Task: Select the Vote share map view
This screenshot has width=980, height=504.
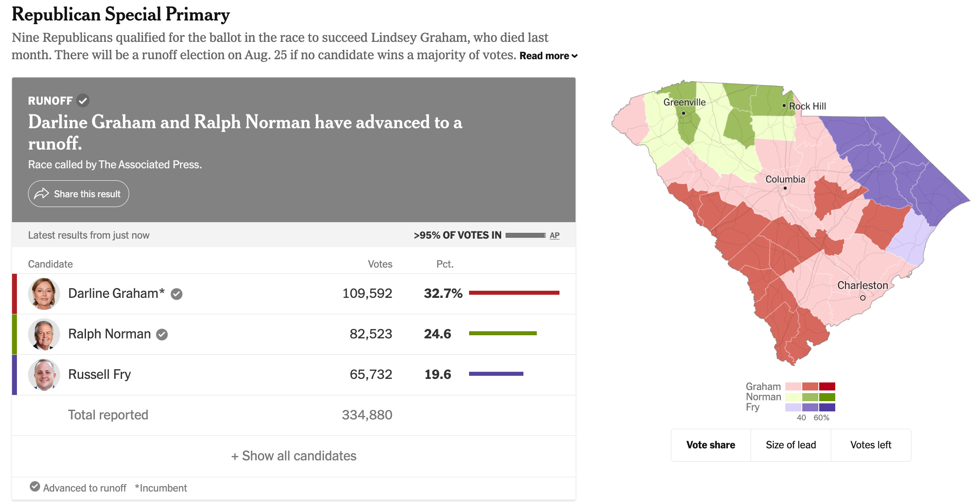Action: [711, 445]
